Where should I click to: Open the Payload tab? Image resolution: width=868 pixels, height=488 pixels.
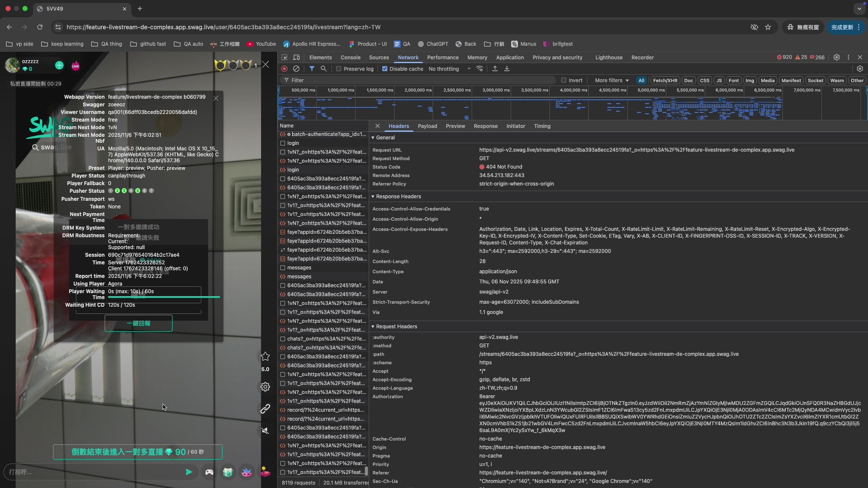point(427,126)
